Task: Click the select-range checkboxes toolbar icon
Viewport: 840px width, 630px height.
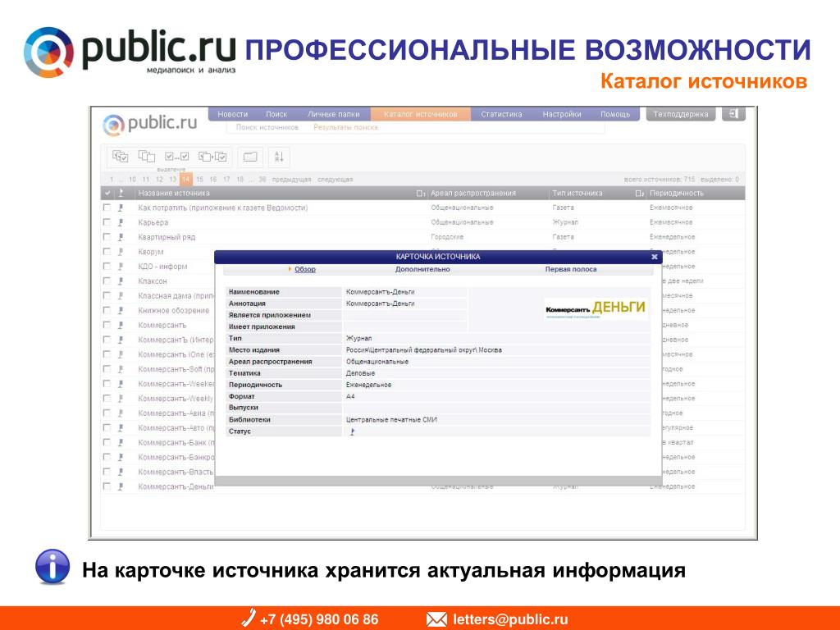Action: (x=177, y=157)
